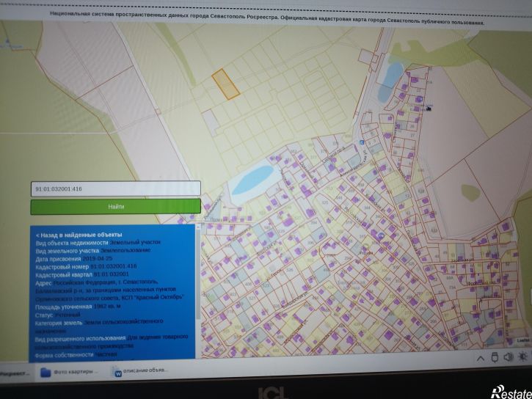
Task: Click the small pond at top of village
Action: coord(390,80)
